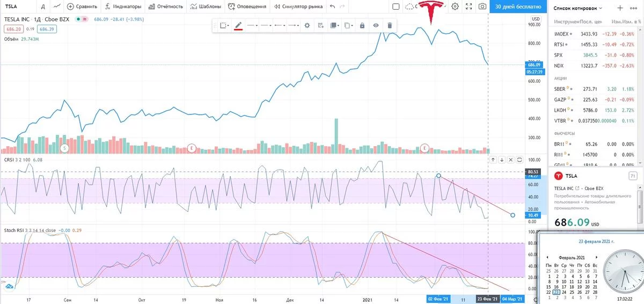Change chart style line type icon
This screenshot has width=644, height=304.
[57, 6]
